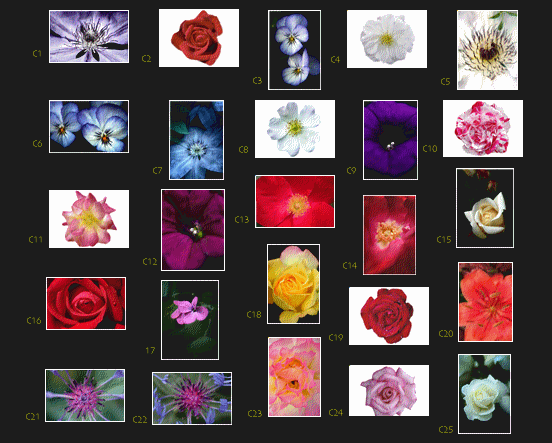Select the C25 white rose thumbnail
This screenshot has width=552, height=443.
484,394
